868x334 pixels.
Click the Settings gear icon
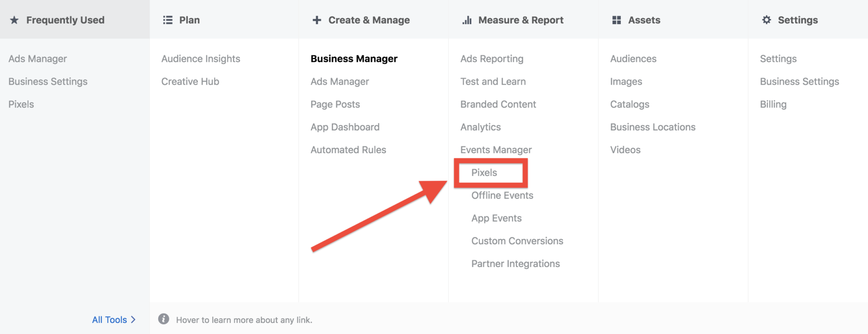[x=767, y=19]
